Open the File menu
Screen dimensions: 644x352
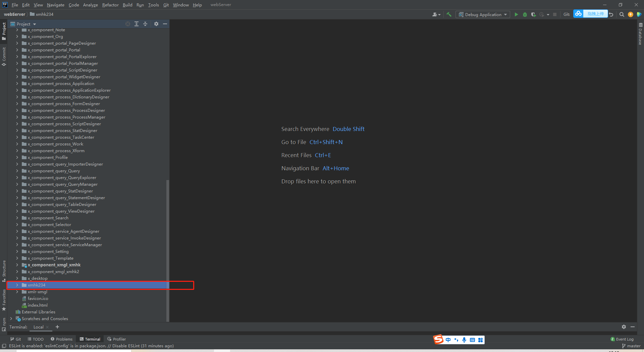[x=15, y=5]
